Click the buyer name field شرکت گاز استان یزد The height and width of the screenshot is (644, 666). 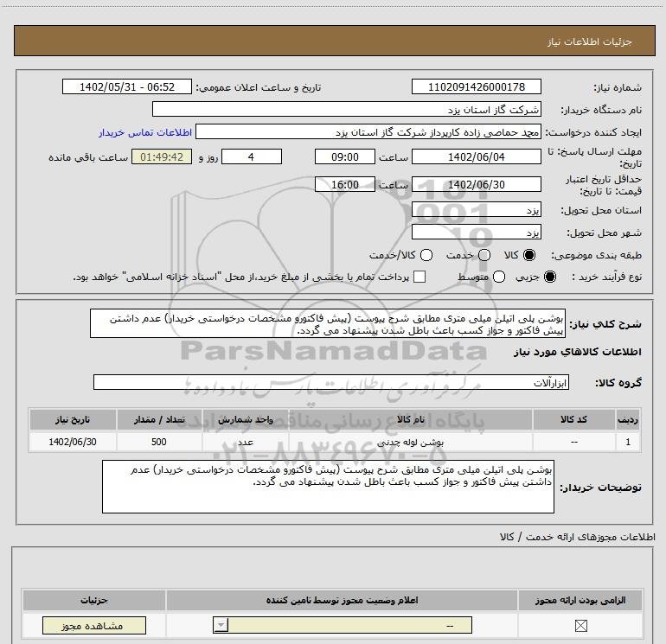pyautogui.click(x=347, y=110)
